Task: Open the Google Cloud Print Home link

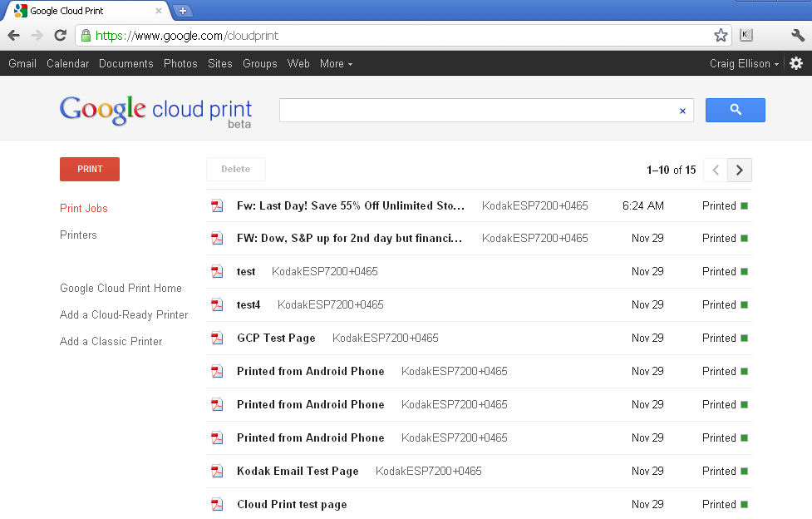Action: pos(121,289)
